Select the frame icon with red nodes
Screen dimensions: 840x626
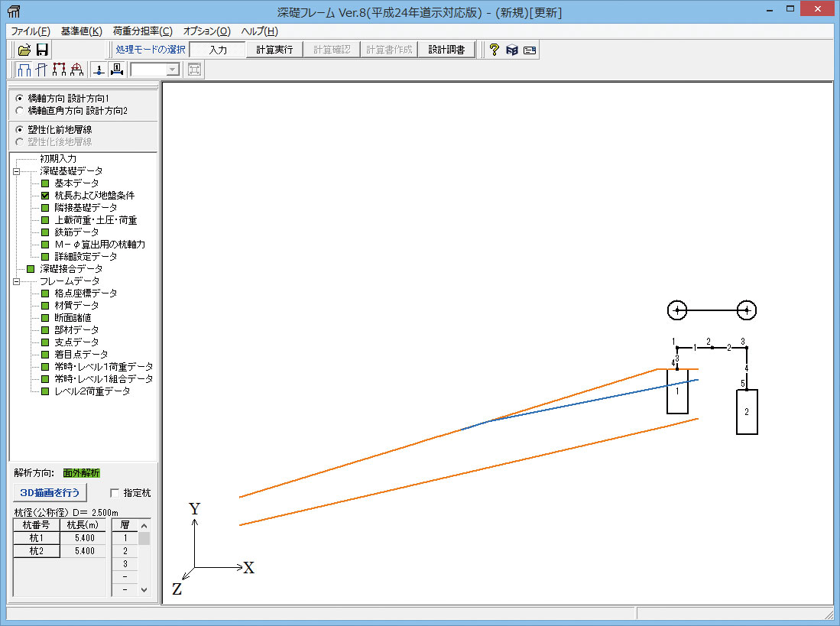[x=60, y=69]
